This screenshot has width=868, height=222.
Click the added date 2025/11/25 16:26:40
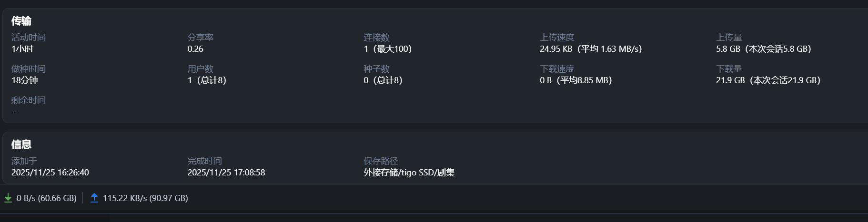(x=50, y=173)
